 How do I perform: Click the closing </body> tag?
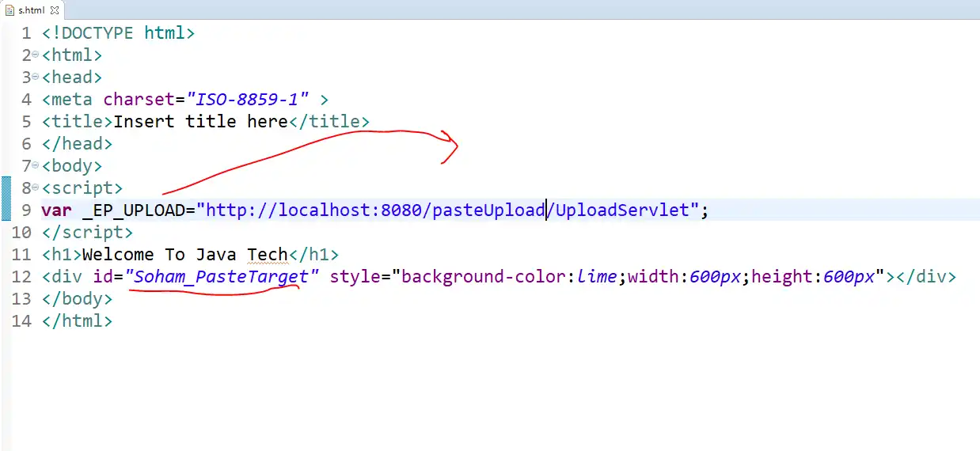[x=77, y=299]
